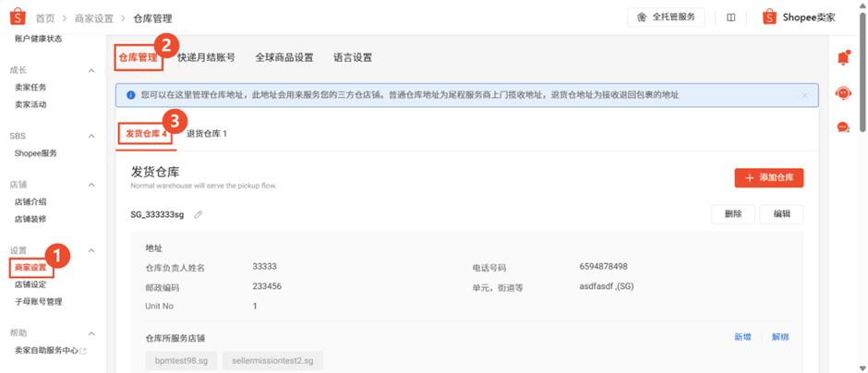Click manager name value 33333
868x373 pixels.
265,267
